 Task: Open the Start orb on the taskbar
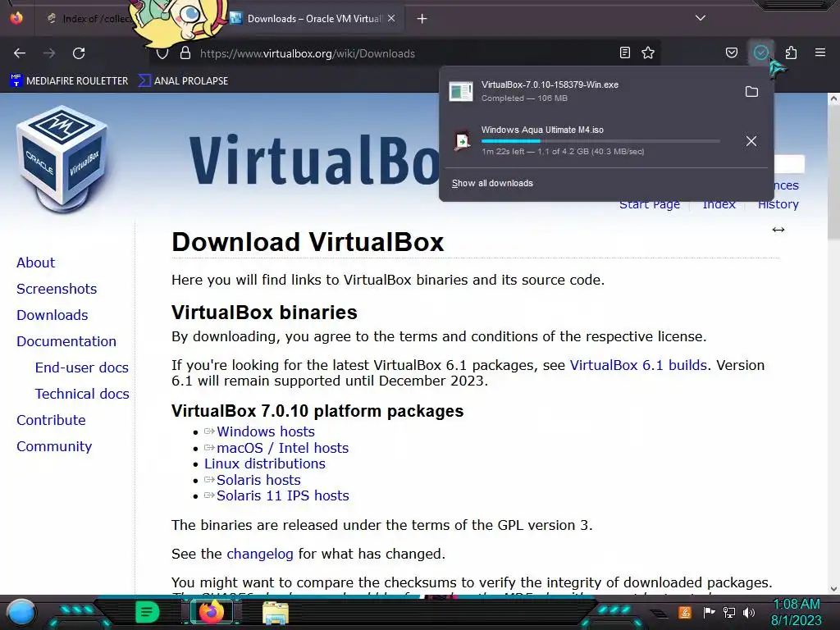pos(21,612)
